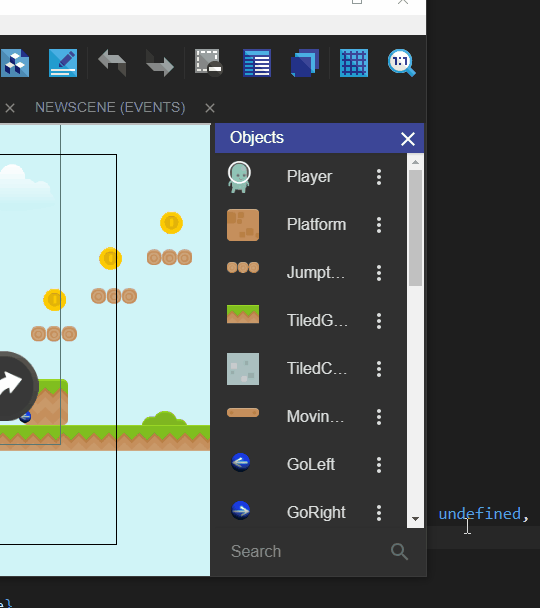
Task: Close the NEWSCENE (EVENTS) tab
Action: coord(210,108)
